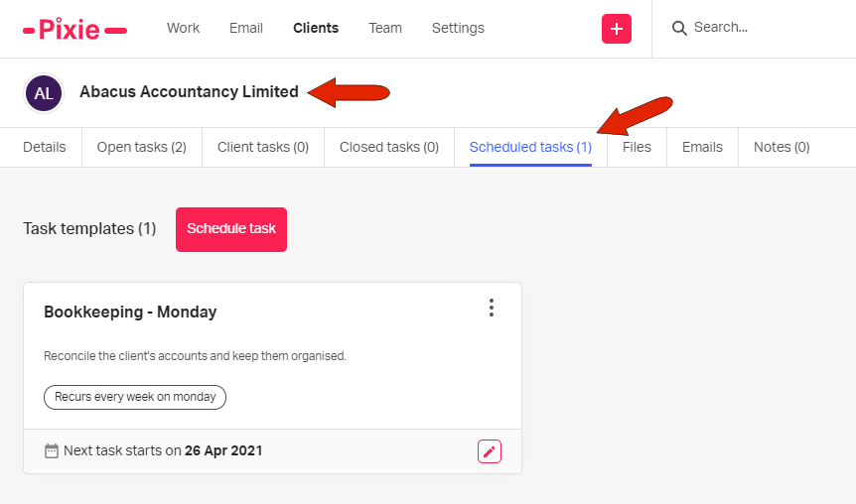The height and width of the screenshot is (504, 856).
Task: Show the Notes (0) tab
Action: 782,147
